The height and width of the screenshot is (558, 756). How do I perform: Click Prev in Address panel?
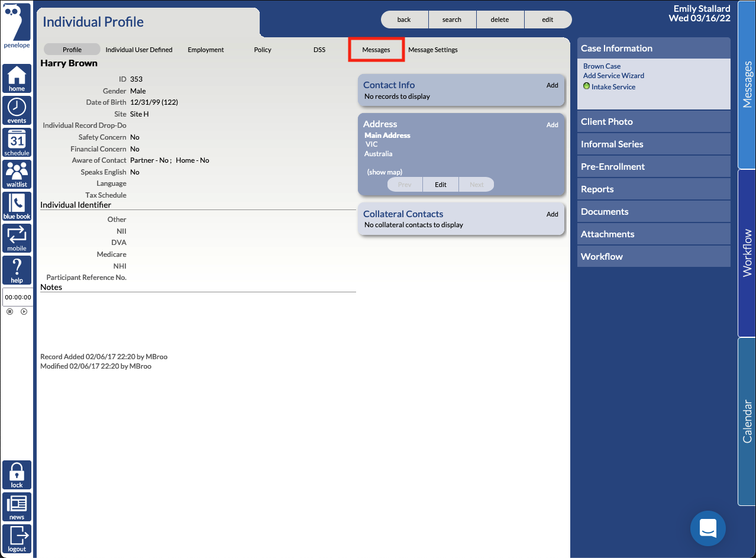405,185
